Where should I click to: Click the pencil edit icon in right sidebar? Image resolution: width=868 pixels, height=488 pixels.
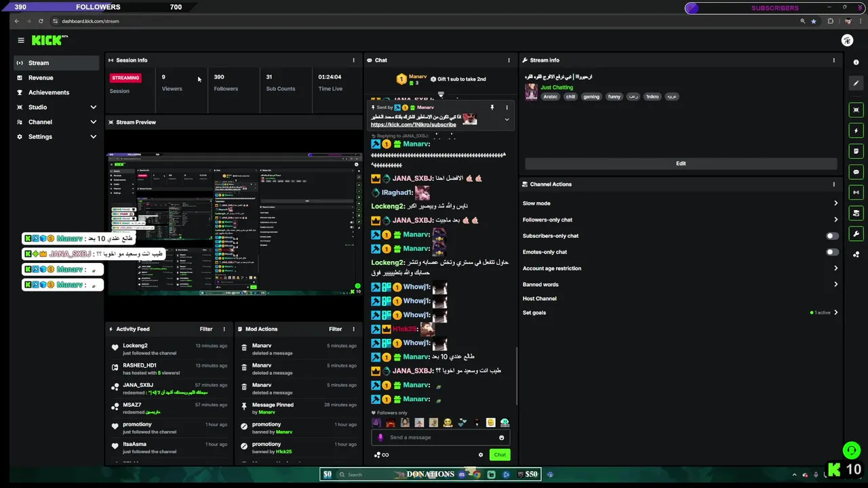pos(856,83)
